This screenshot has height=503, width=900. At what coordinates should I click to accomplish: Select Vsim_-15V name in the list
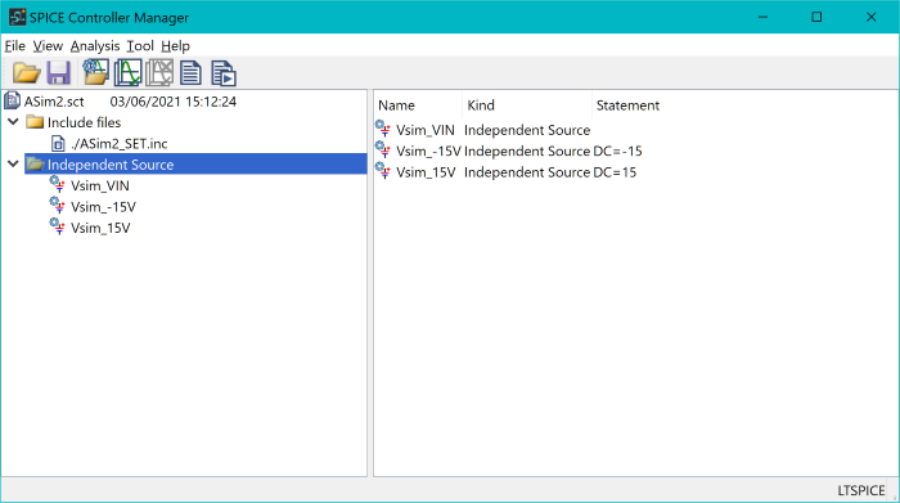(x=428, y=151)
